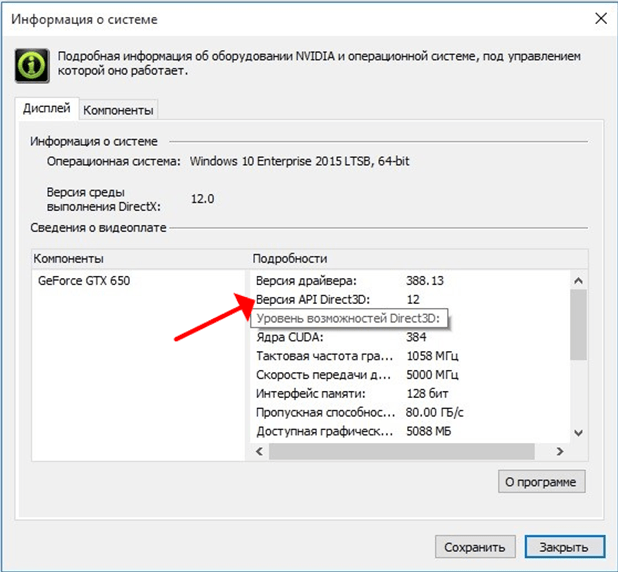
Task: Select the Пропускная способнос... row
Action: click(410, 412)
